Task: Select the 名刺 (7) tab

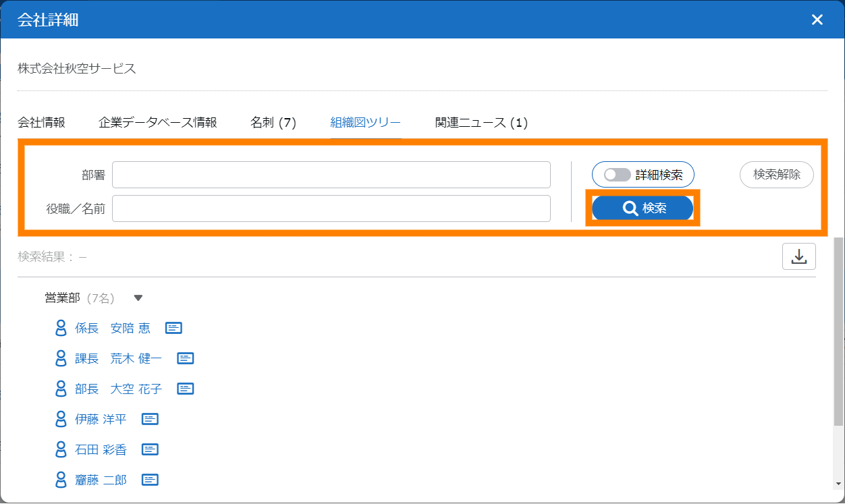Action: (x=273, y=122)
